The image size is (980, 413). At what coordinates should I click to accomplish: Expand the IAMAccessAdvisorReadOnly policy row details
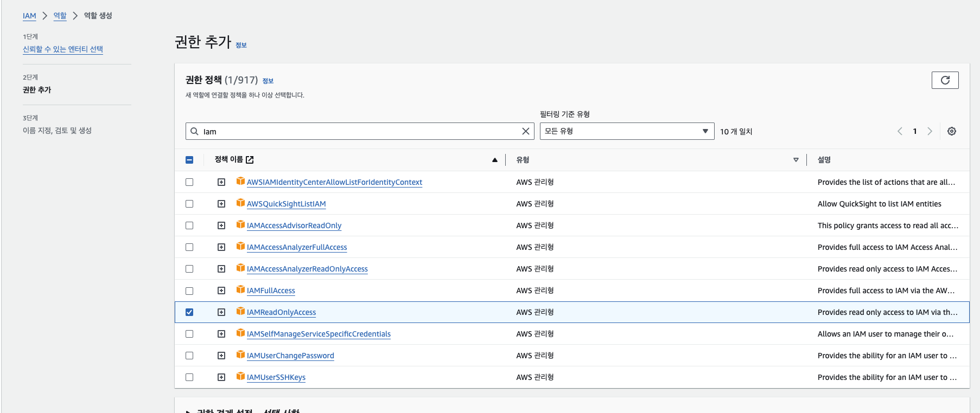coord(221,225)
